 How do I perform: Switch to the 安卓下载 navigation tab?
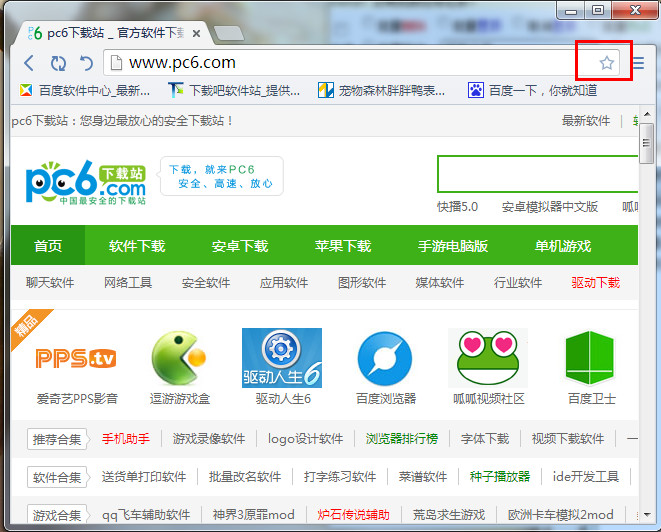pos(240,246)
